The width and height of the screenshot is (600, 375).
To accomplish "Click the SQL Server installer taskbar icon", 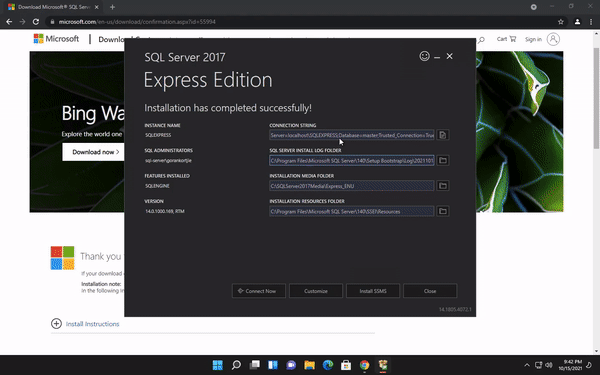I will (x=383, y=365).
